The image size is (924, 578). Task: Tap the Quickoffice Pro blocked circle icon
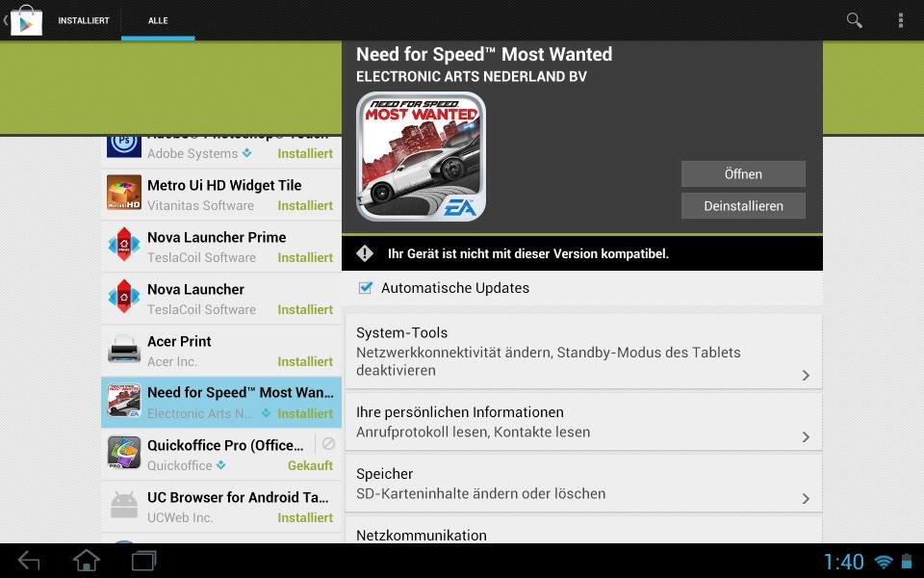click(328, 443)
